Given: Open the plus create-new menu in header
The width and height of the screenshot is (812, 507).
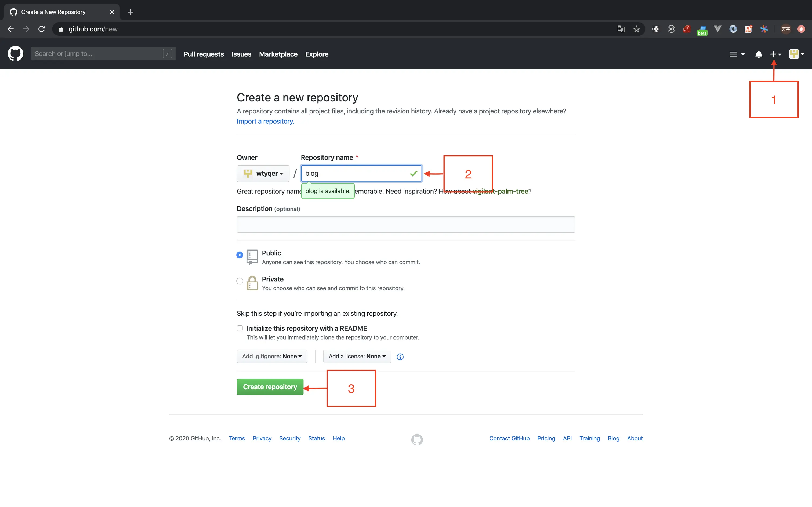Looking at the screenshot, I should [775, 54].
